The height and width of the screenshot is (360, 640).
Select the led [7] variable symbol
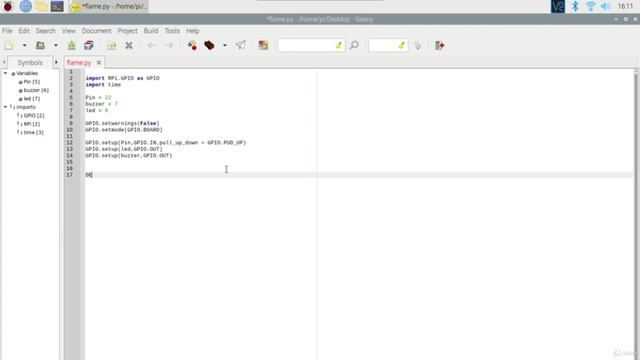pos(31,99)
